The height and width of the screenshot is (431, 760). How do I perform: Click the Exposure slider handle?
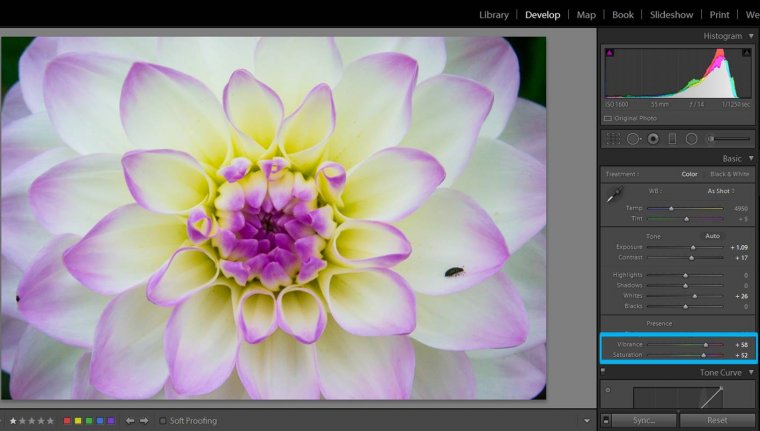pyautogui.click(x=693, y=248)
